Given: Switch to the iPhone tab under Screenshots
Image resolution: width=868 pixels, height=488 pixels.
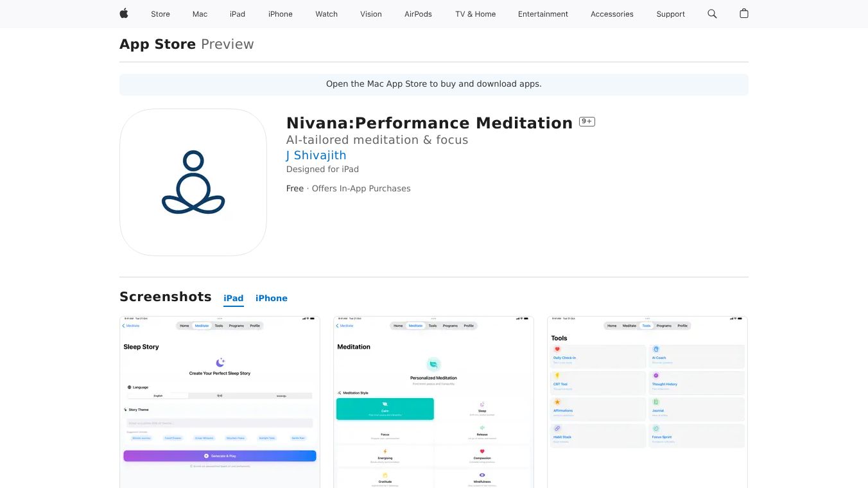Looking at the screenshot, I should click(272, 298).
